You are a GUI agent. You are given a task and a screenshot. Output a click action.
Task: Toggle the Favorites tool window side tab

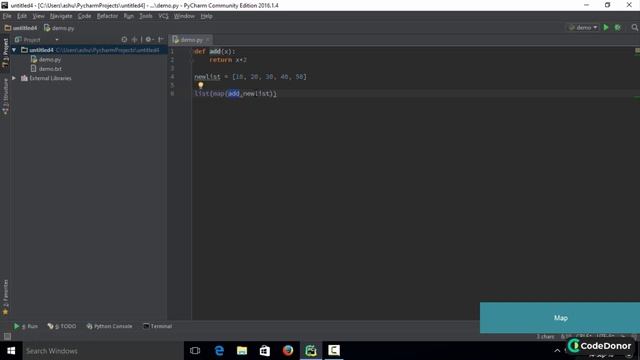5,297
